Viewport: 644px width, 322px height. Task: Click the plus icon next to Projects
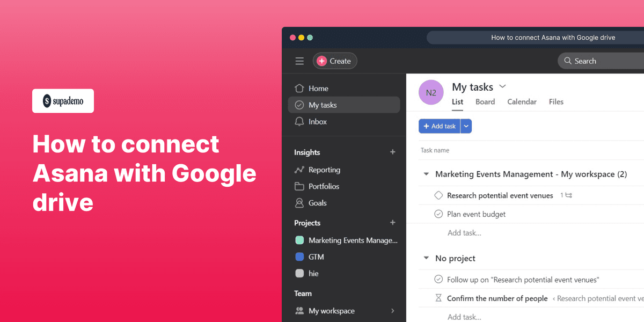click(x=392, y=223)
